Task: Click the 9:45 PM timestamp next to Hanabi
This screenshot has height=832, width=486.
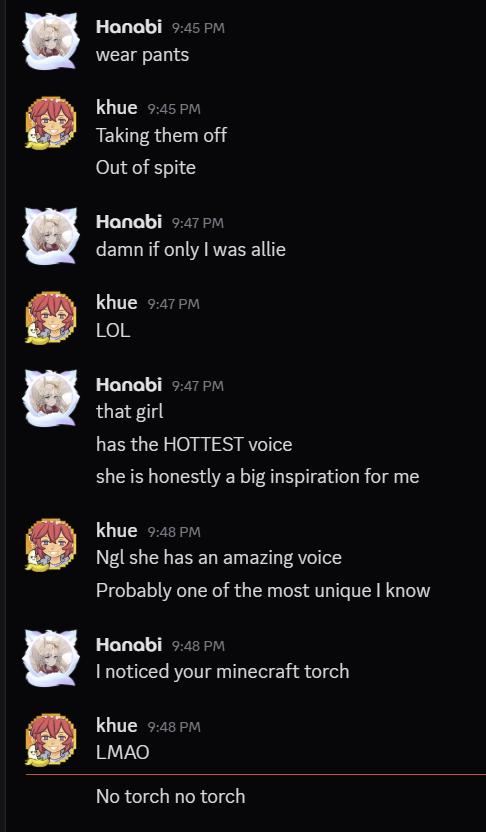Action: tap(198, 28)
